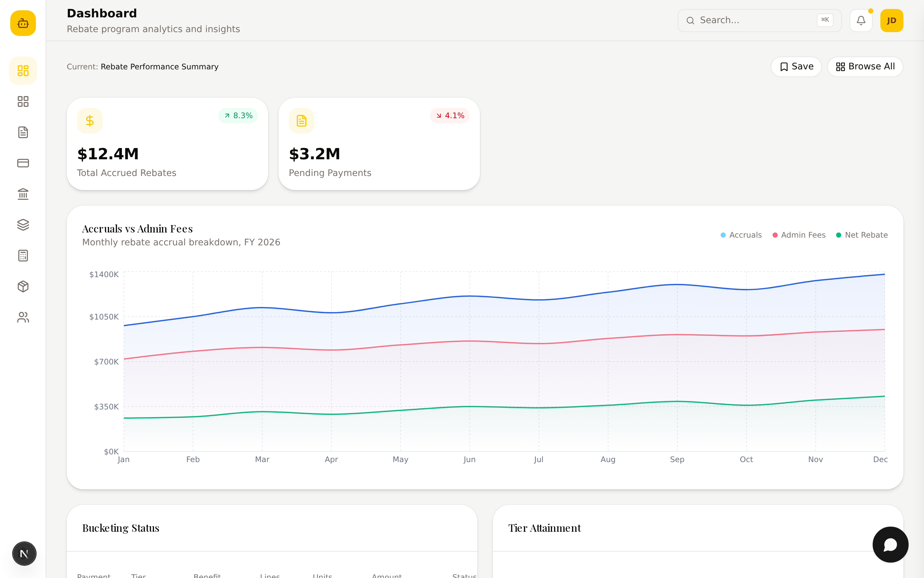Open the four-squares grid sidebar icon
924x578 pixels.
(23, 101)
